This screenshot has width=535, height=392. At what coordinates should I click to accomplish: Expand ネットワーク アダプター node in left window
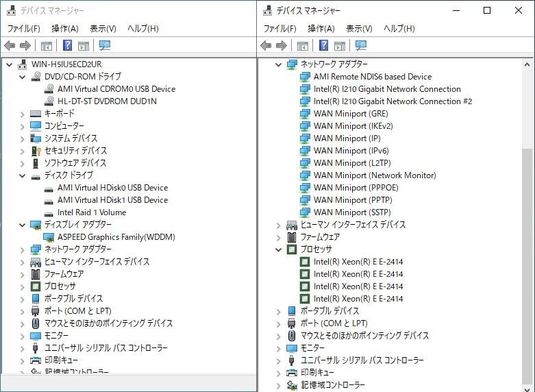22,249
